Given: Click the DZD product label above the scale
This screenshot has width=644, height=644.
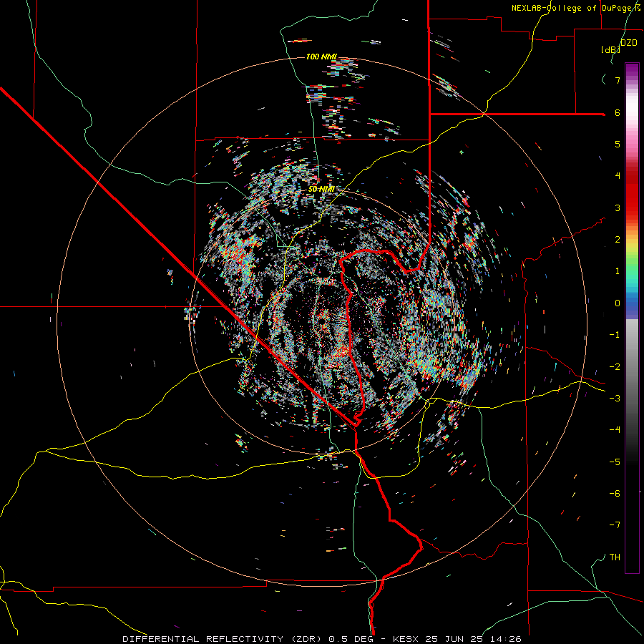Looking at the screenshot, I should click(629, 43).
